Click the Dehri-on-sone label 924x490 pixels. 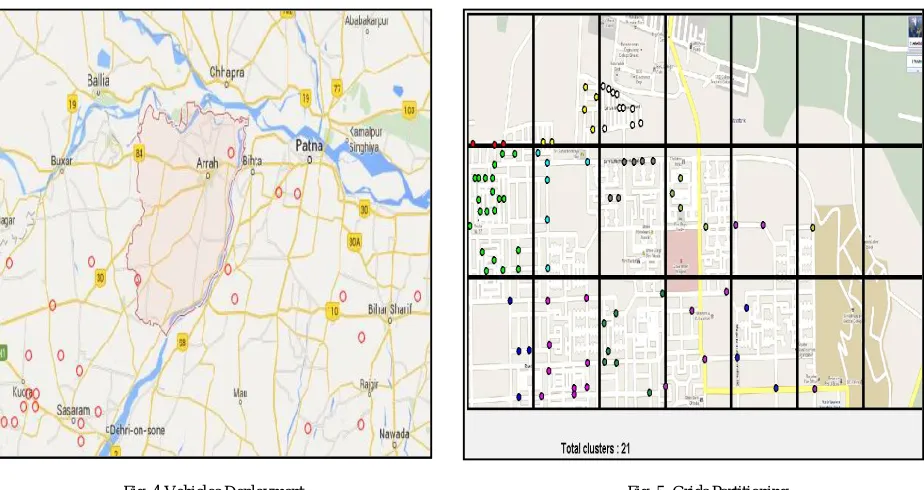(x=137, y=431)
